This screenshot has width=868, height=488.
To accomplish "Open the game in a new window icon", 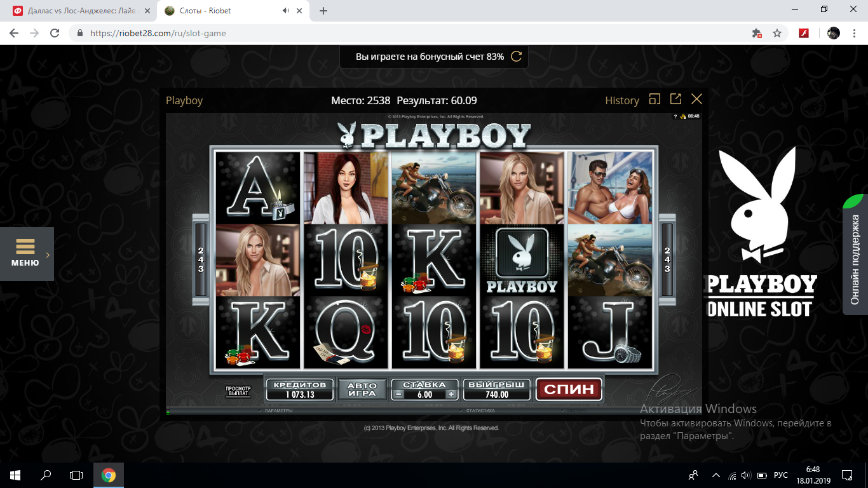I will coord(675,99).
